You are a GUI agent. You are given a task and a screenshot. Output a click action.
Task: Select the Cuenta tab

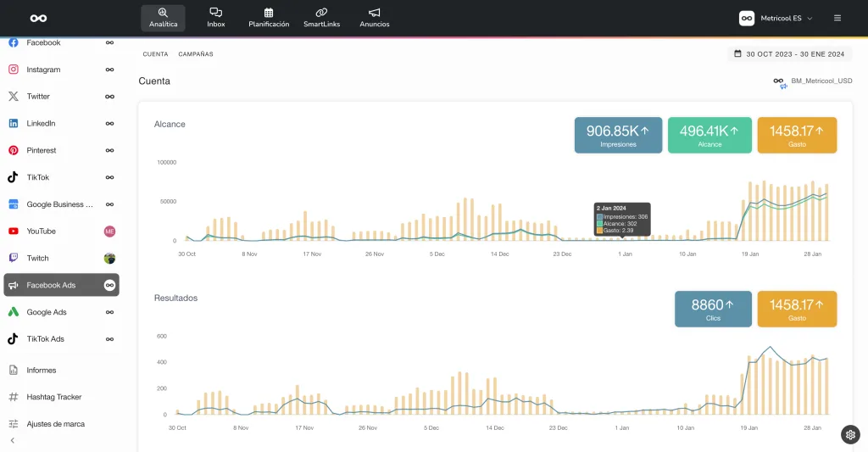click(x=155, y=54)
